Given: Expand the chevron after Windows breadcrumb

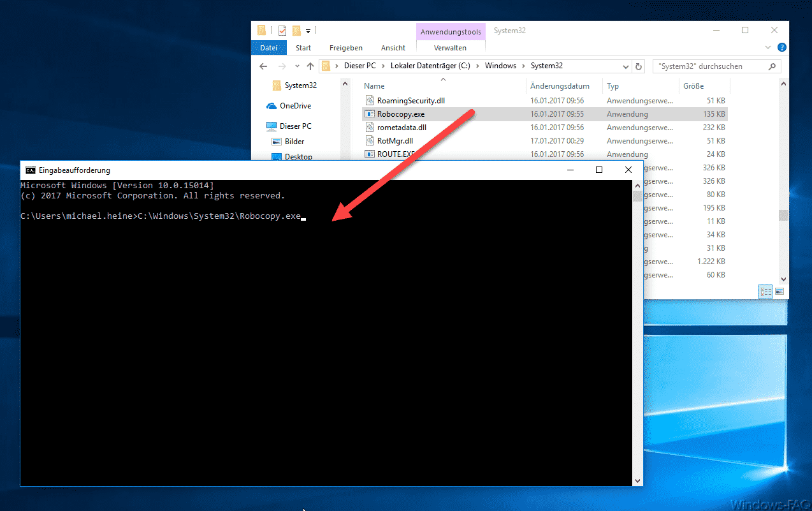Looking at the screenshot, I should [523, 66].
